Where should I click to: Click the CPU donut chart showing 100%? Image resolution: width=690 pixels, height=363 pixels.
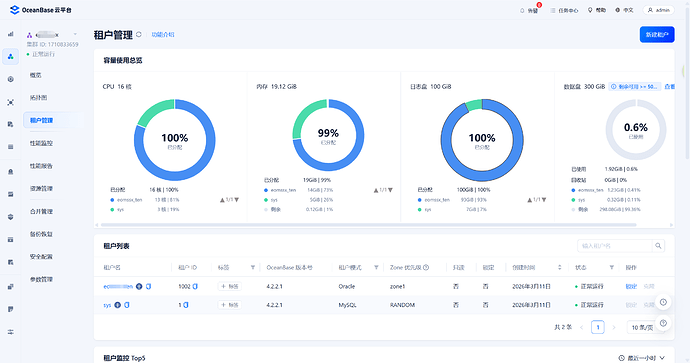click(175, 140)
